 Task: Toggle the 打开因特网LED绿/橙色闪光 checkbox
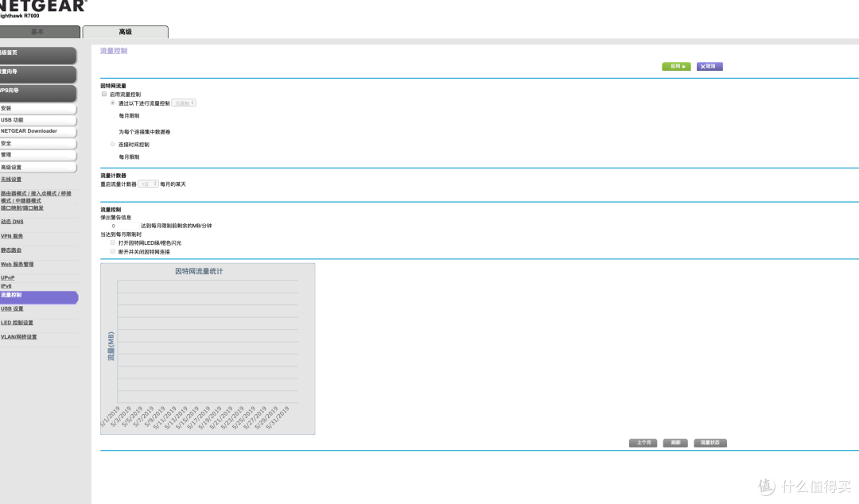(x=113, y=242)
